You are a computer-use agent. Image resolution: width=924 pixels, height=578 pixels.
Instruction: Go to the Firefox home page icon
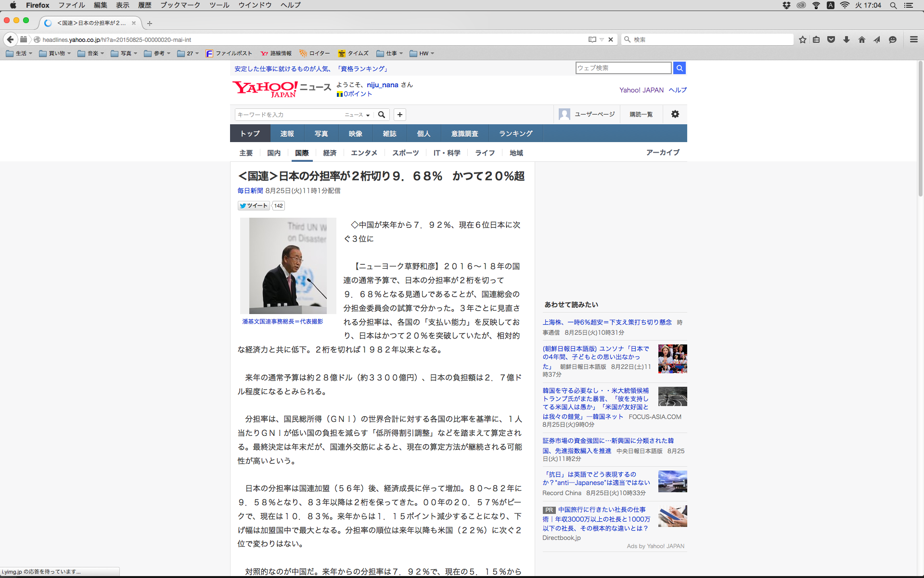coord(862,39)
